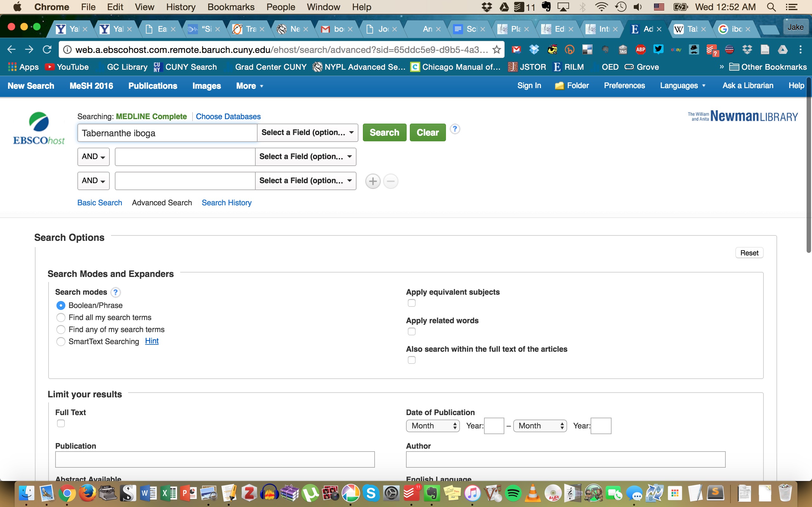Click the remove search row minus icon
812x507 pixels.
coord(390,181)
